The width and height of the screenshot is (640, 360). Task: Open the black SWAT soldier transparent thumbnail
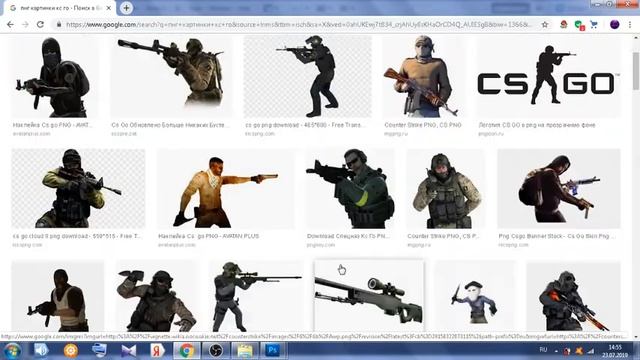[x=308, y=77]
